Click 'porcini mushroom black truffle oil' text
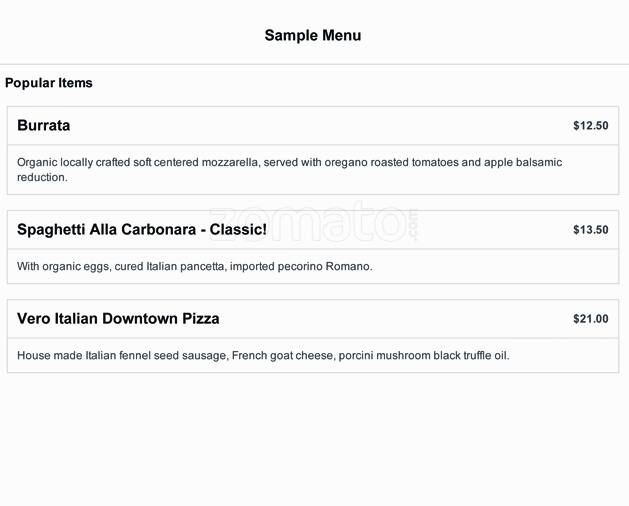629x506 pixels. (423, 356)
